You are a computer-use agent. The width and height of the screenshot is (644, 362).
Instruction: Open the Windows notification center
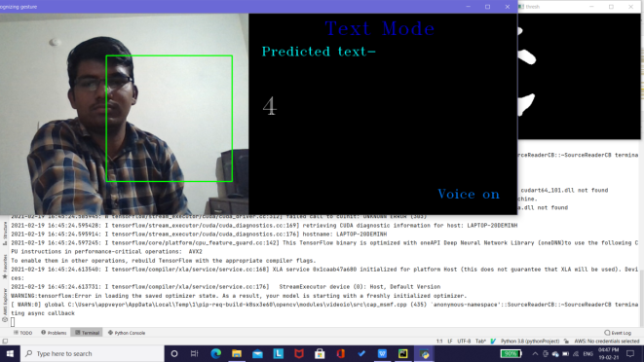[630, 353]
